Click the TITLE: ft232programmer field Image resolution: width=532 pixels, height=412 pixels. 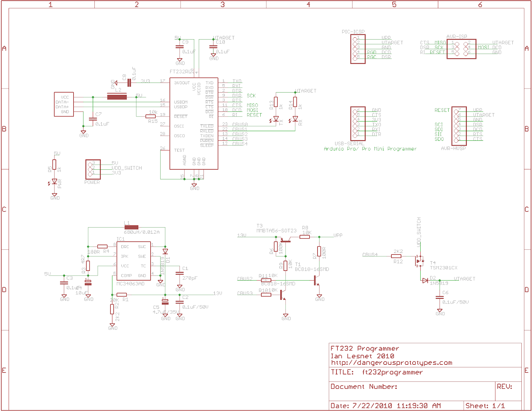tap(377, 372)
